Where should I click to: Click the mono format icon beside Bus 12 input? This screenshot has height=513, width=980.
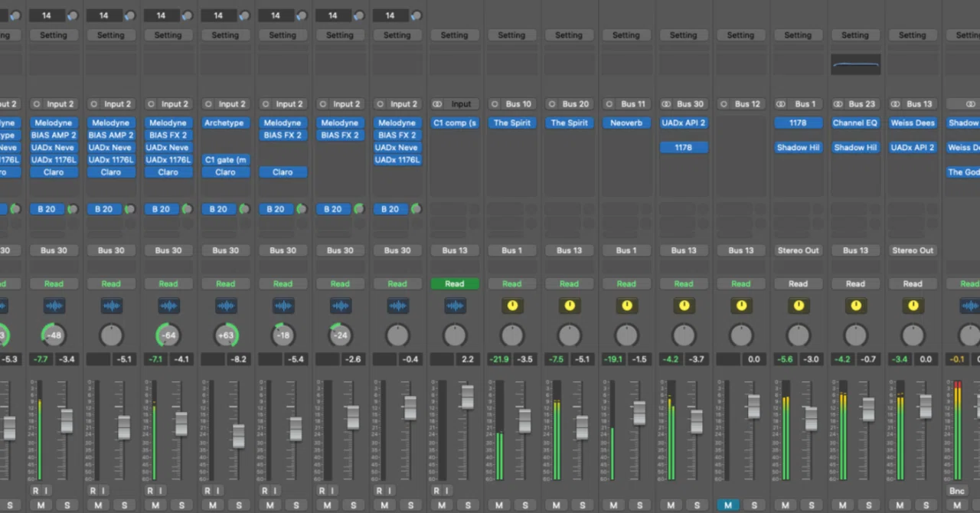724,104
